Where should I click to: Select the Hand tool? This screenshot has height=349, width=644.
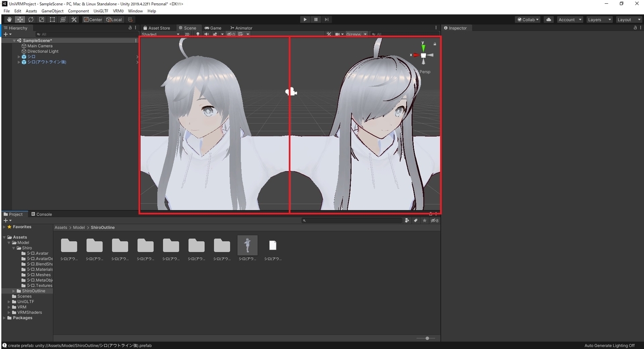pyautogui.click(x=9, y=19)
